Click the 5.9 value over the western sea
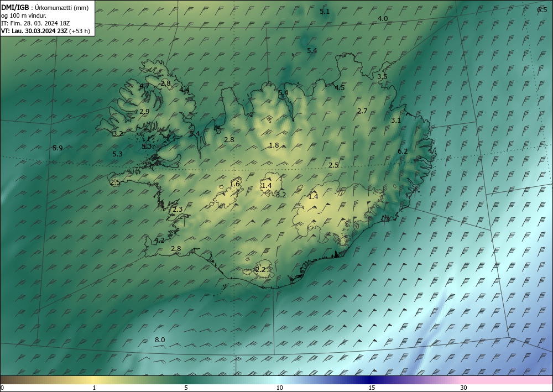Viewport: 553px width, 392px height. [58, 148]
